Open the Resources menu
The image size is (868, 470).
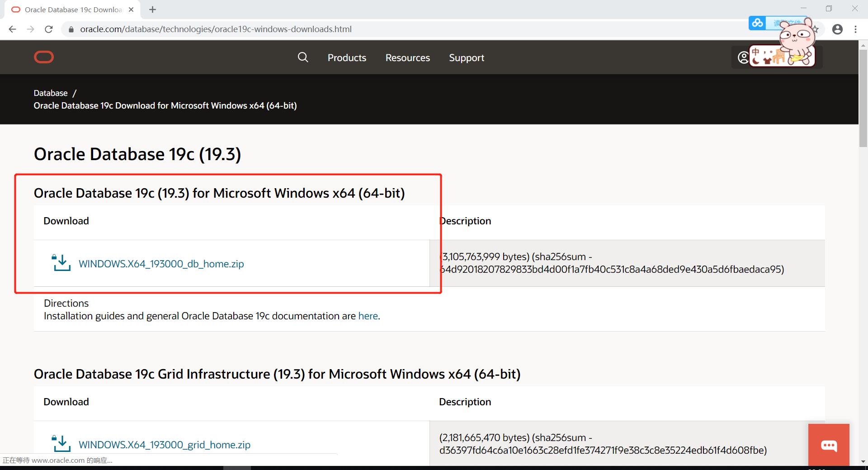click(x=407, y=57)
